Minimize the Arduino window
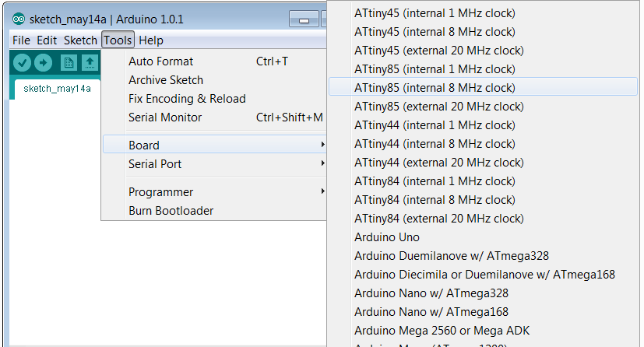Viewport: 644px width, 347px height. point(304,19)
